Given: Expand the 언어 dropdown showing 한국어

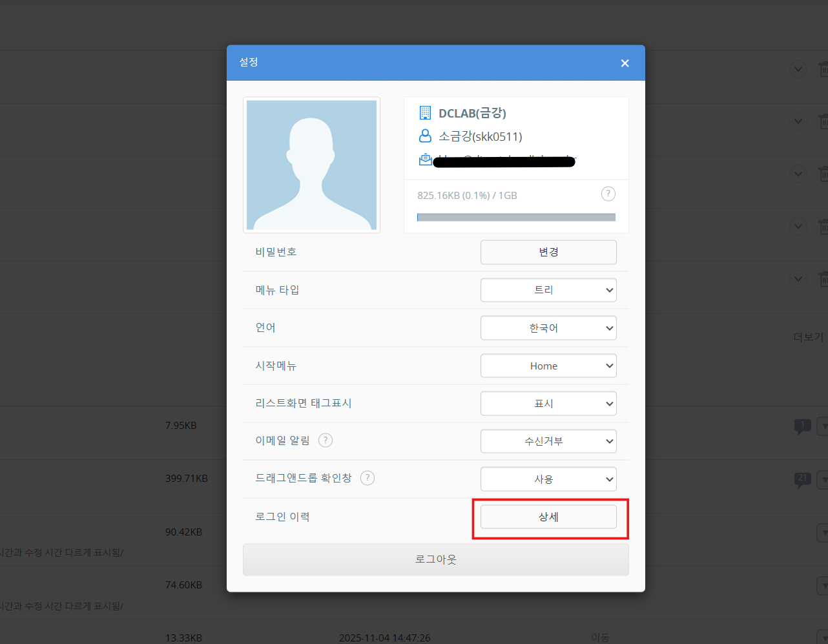Looking at the screenshot, I should coord(548,328).
